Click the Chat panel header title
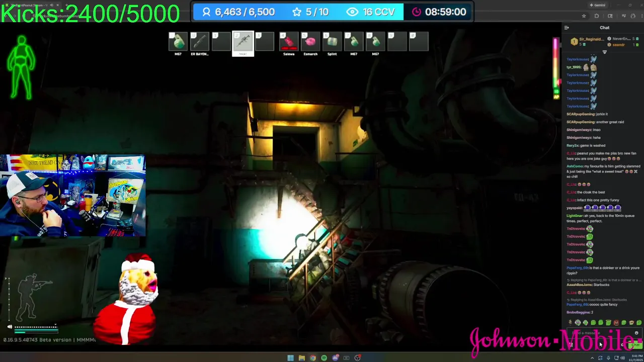The image size is (644, 362). pos(604,28)
